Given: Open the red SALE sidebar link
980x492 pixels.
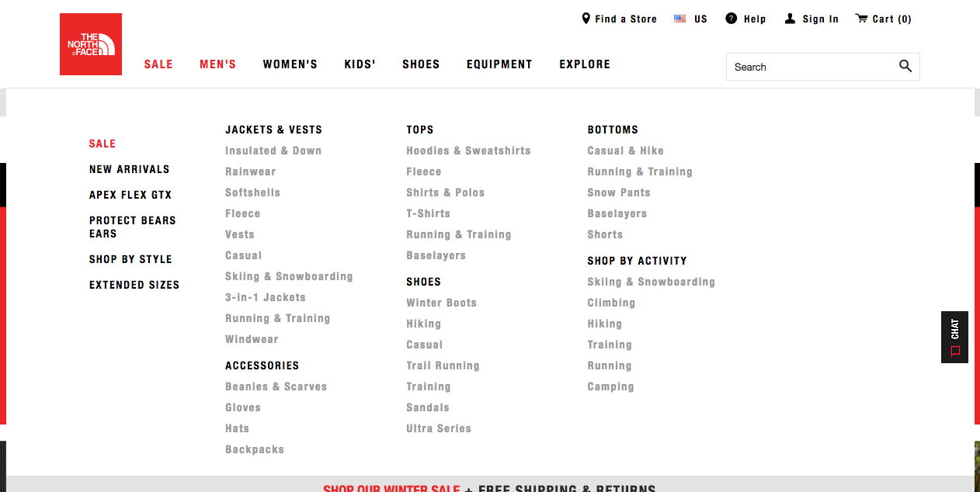Looking at the screenshot, I should pyautogui.click(x=103, y=144).
